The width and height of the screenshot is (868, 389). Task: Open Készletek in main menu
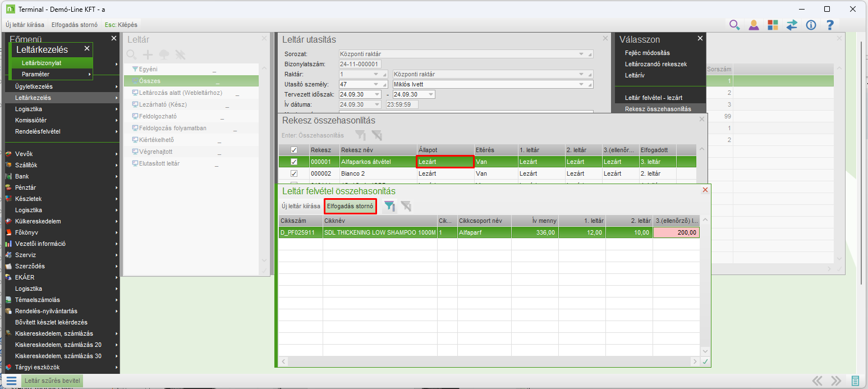coord(29,199)
